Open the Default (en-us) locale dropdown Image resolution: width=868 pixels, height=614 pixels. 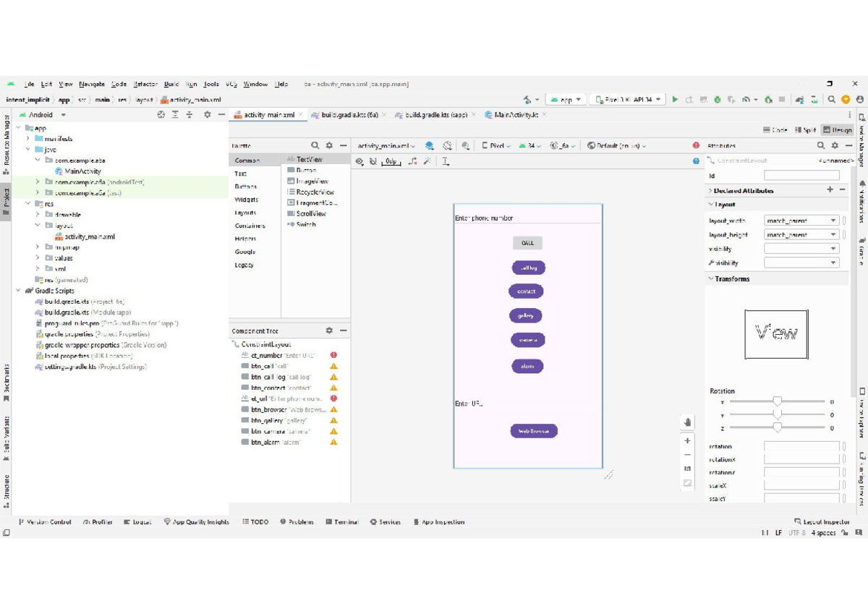[x=616, y=145]
